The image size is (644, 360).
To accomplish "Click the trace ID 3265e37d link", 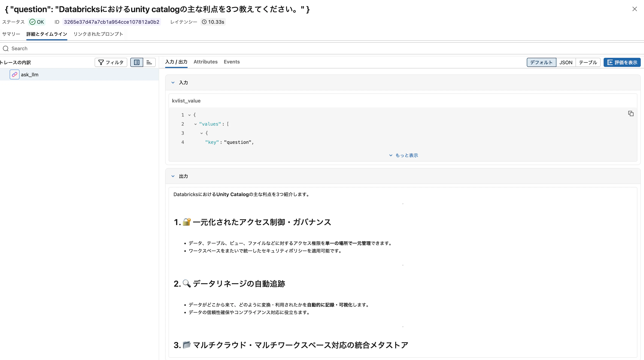I will pyautogui.click(x=112, y=22).
